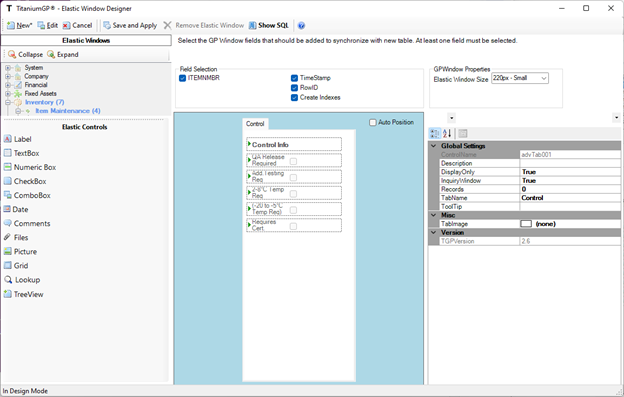Click the Elastic Windows panel header

[x=86, y=41]
